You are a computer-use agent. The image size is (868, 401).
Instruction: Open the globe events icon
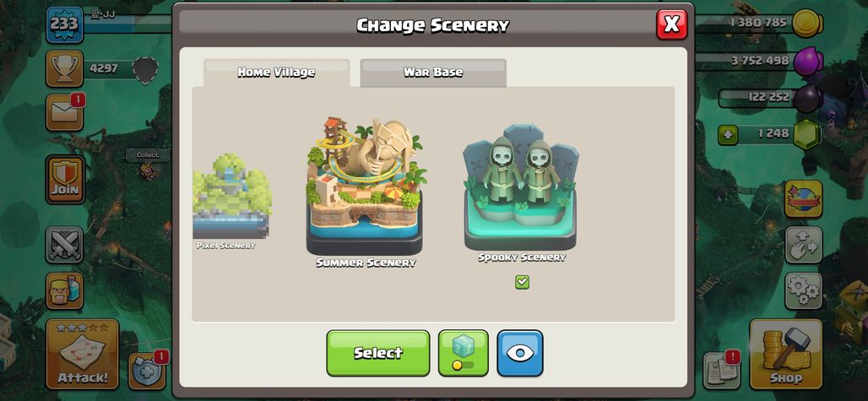tap(803, 199)
